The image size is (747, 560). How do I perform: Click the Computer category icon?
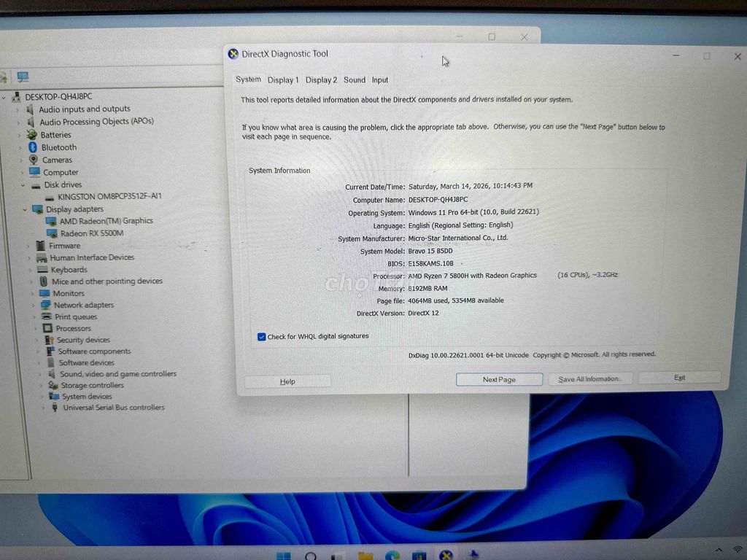(35, 172)
